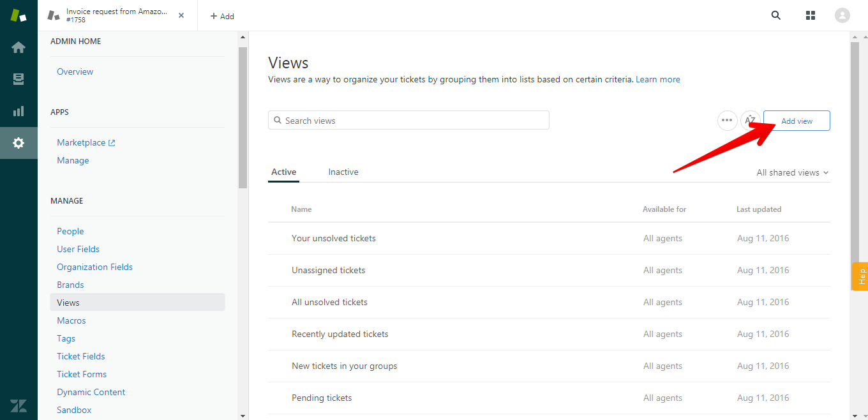Switch to the Inactive tab

click(343, 172)
